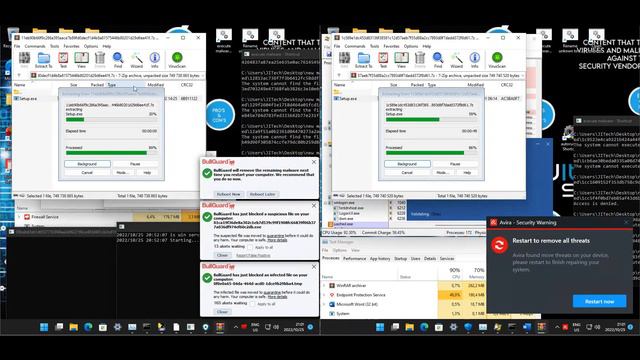Expand Firewall Service row on BullGuard desktop

click(x=19, y=217)
